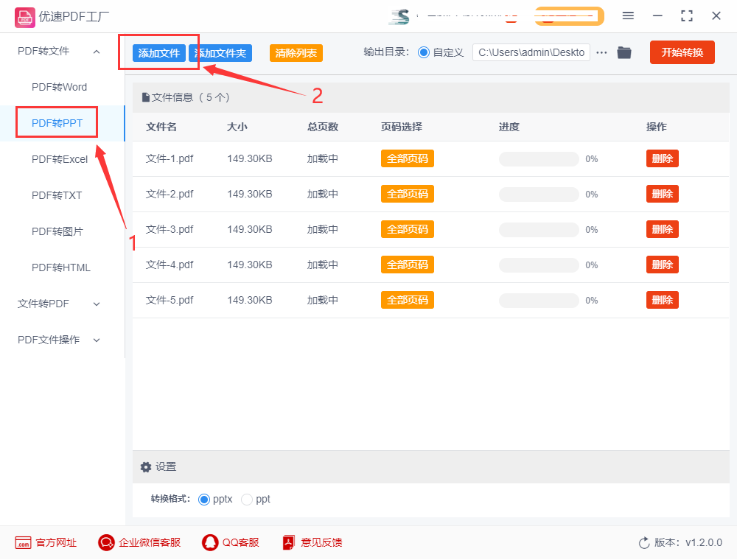Open PDF转图片 in sidebar

pyautogui.click(x=57, y=231)
